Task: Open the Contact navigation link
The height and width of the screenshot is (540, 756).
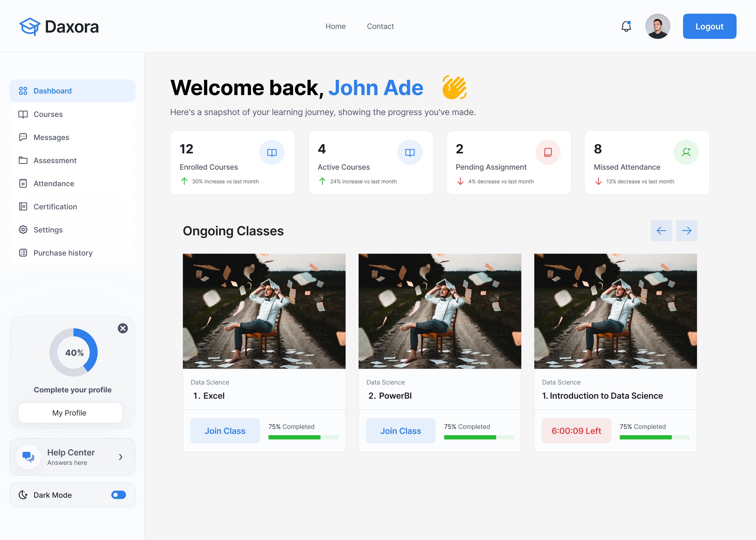Action: [x=380, y=26]
